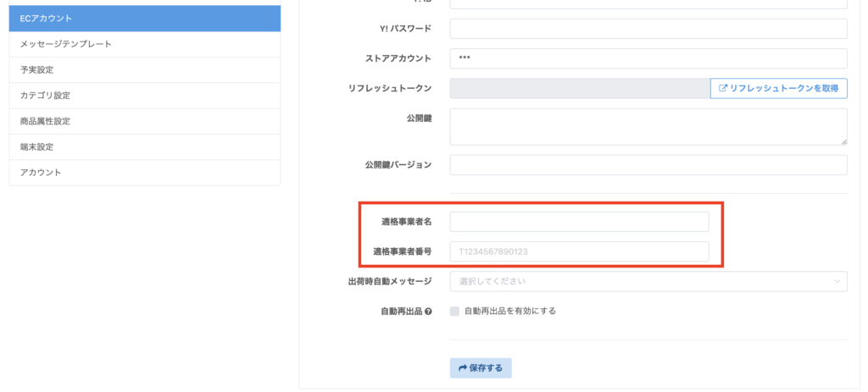The width and height of the screenshot is (868, 392).
Task: Focus the Y! パスワード input field
Action: (648, 29)
